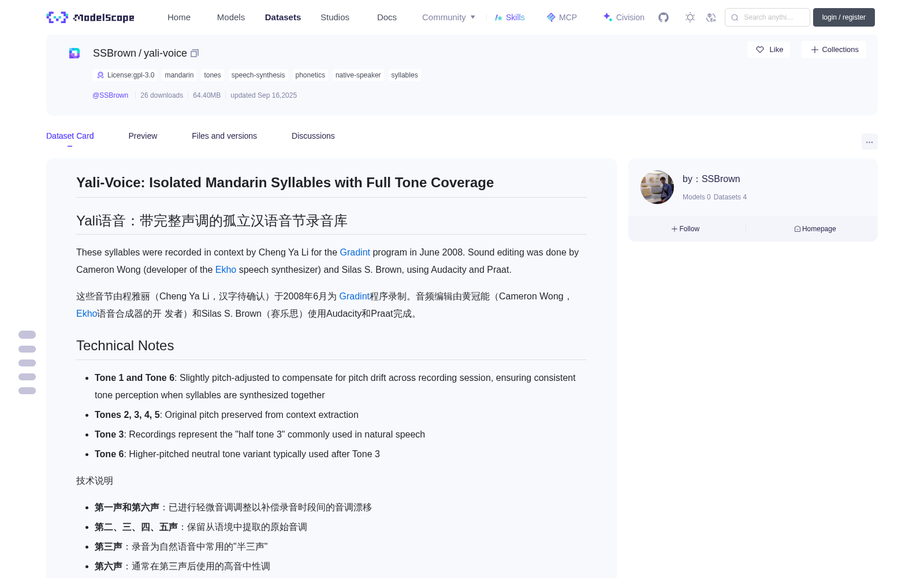Click the search magnifier icon

735,17
